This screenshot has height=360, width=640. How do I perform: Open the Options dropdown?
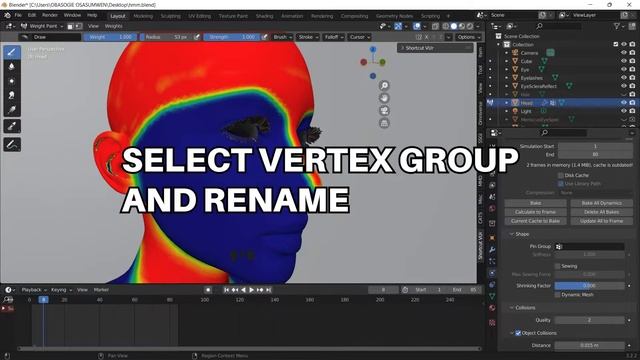468,37
